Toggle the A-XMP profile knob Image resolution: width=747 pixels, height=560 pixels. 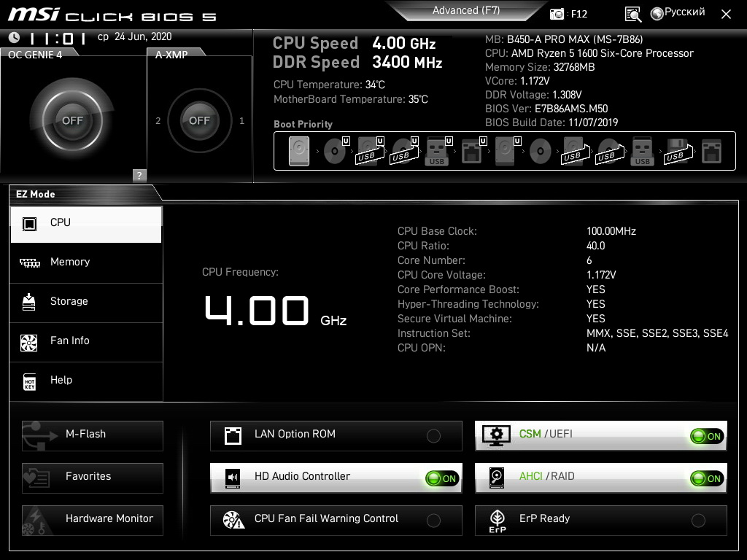(199, 120)
